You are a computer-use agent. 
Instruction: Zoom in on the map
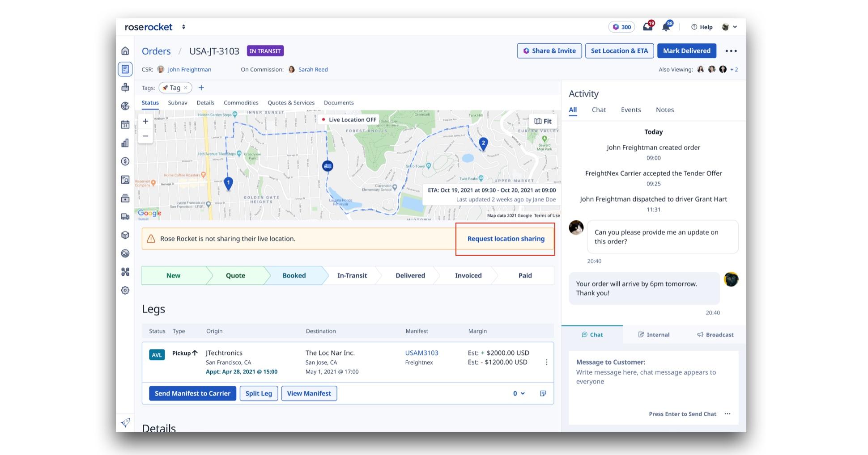point(145,121)
